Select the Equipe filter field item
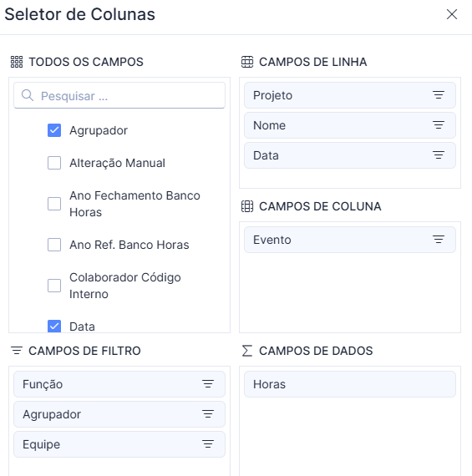Screen dimensions: 472x476 [x=119, y=444]
